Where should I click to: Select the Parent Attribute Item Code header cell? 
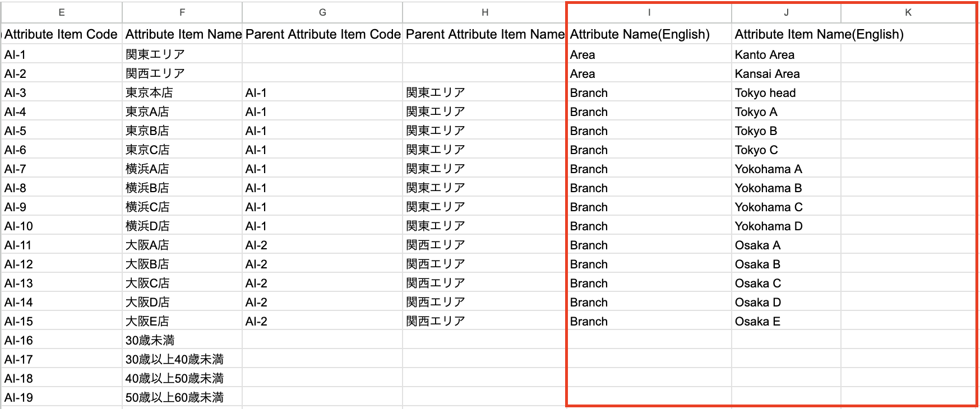tap(323, 34)
